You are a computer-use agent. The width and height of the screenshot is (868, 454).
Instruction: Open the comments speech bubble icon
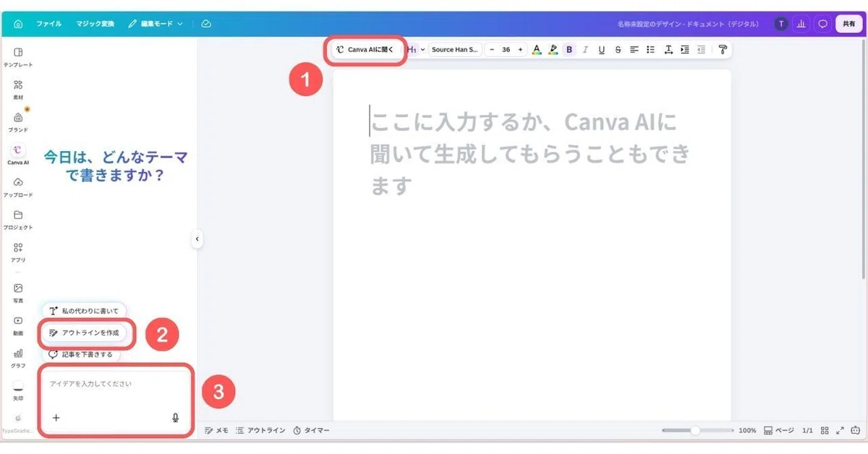822,24
